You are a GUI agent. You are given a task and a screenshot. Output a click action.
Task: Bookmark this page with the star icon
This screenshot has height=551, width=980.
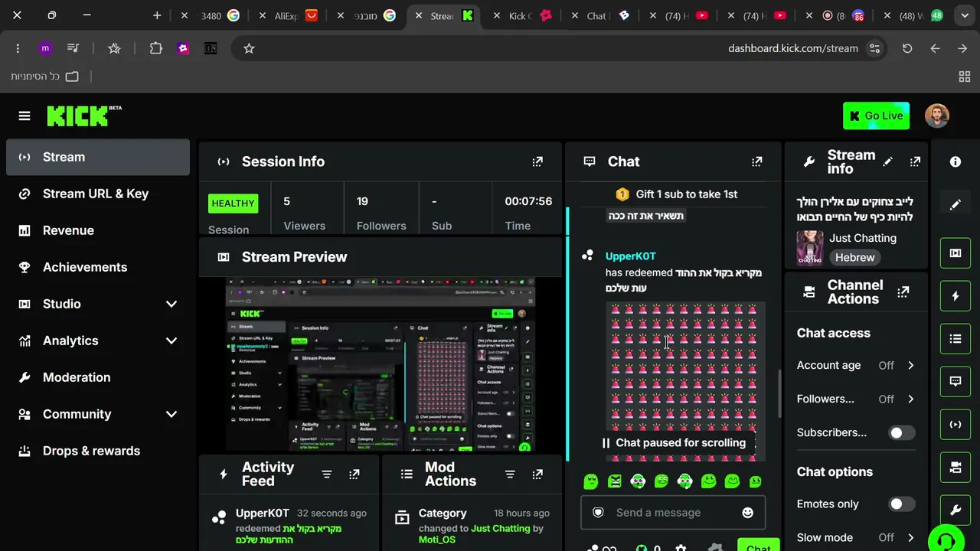249,48
